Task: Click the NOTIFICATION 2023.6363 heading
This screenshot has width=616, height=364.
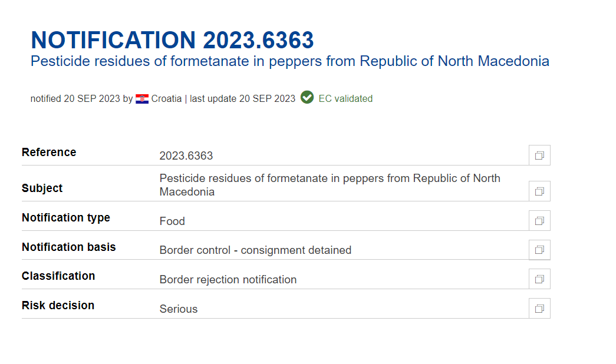Action: 172,40
